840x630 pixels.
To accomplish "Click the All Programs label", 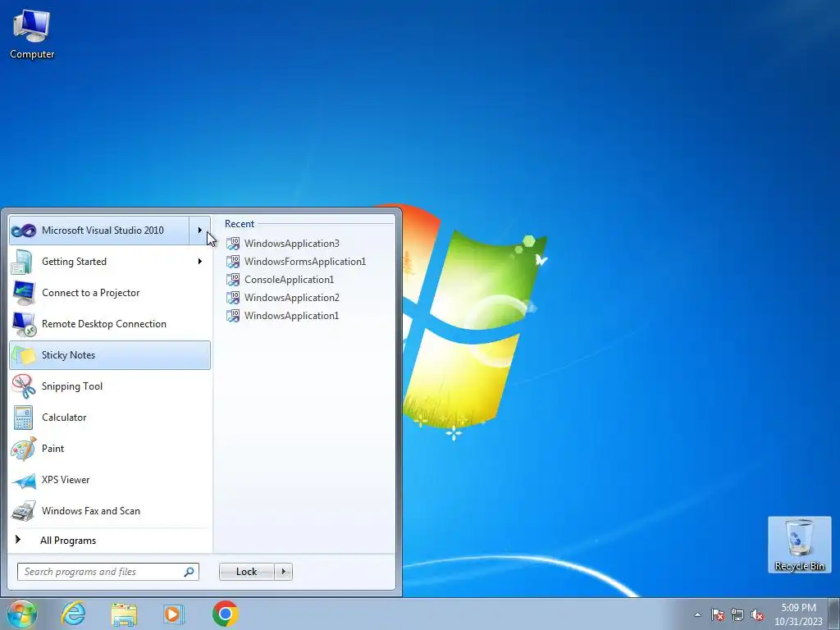I will [x=68, y=541].
